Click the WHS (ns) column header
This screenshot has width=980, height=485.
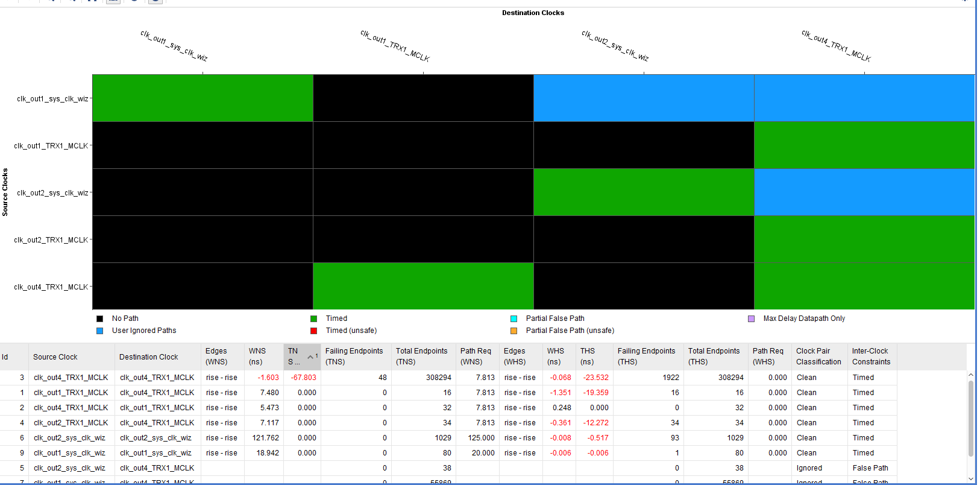coord(559,357)
